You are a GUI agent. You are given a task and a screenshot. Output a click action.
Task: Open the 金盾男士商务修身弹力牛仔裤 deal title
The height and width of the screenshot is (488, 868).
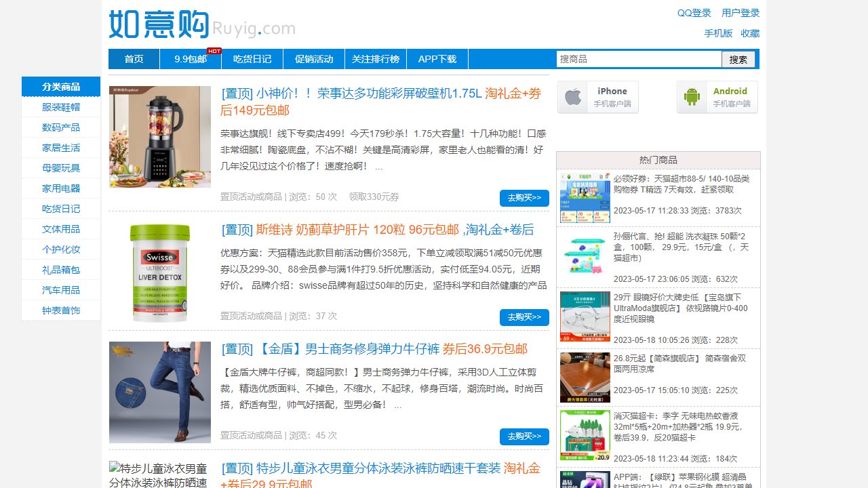pos(374,349)
